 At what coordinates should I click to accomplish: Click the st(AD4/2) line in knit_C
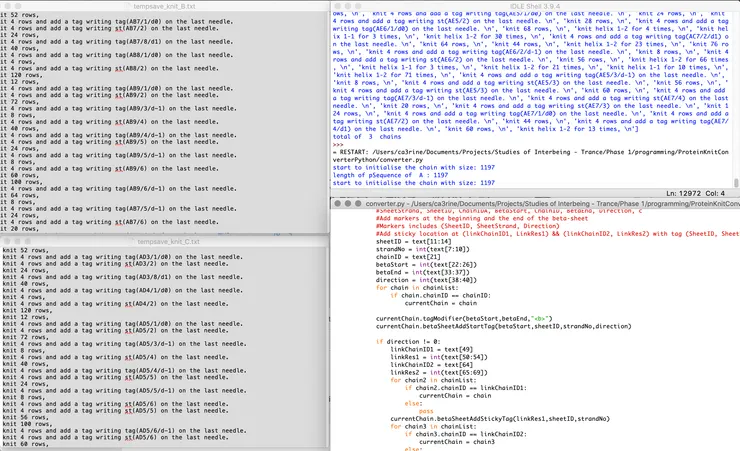tap(116, 304)
